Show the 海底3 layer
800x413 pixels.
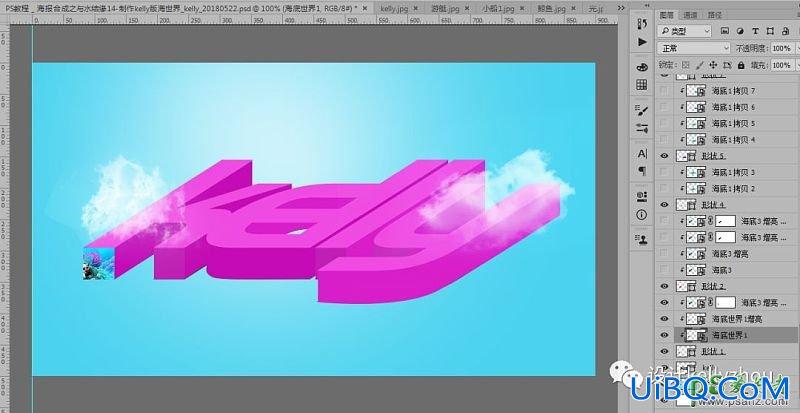tap(664, 270)
